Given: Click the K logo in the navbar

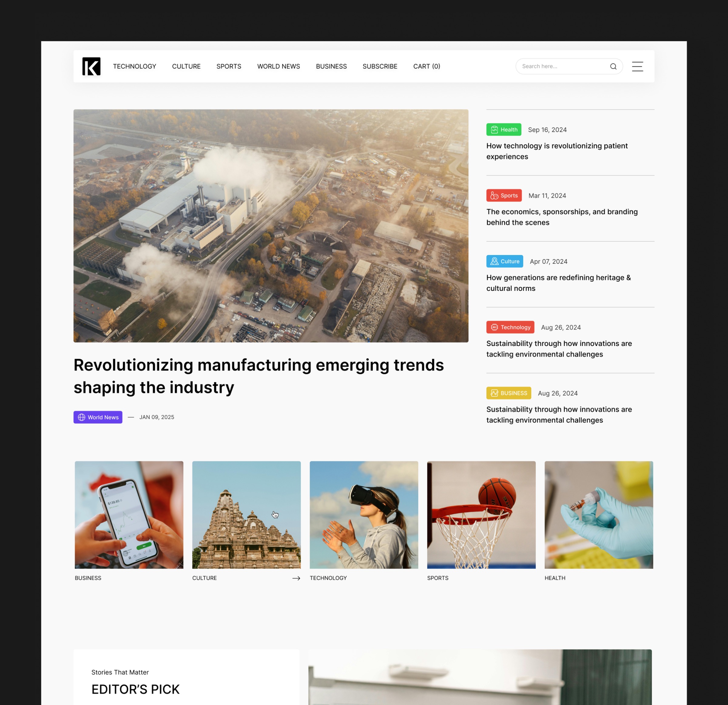Looking at the screenshot, I should [x=91, y=66].
